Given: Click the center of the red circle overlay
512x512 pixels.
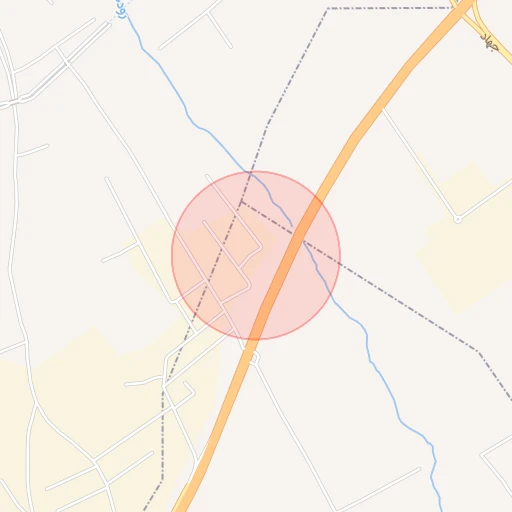Looking at the screenshot, I should (x=256, y=255).
